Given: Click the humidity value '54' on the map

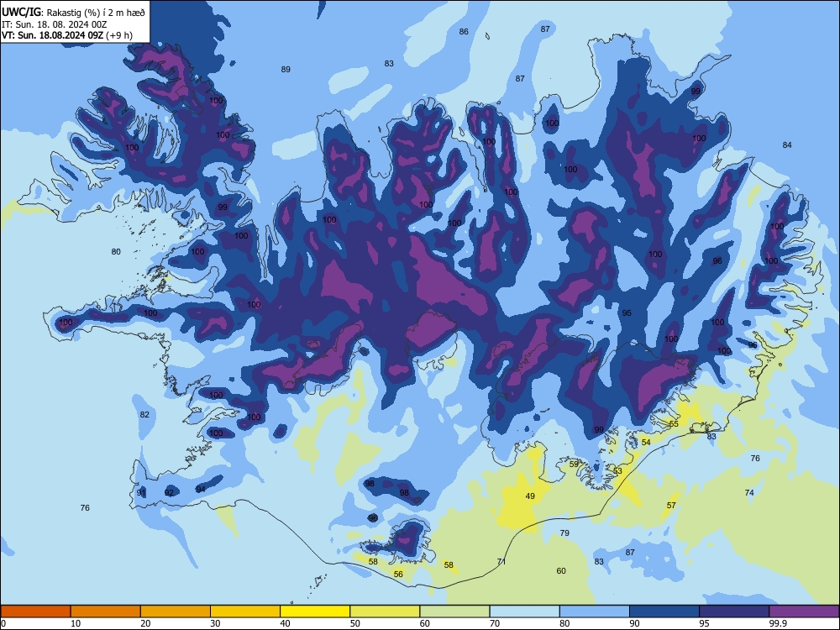Looking at the screenshot, I should click(x=646, y=442).
